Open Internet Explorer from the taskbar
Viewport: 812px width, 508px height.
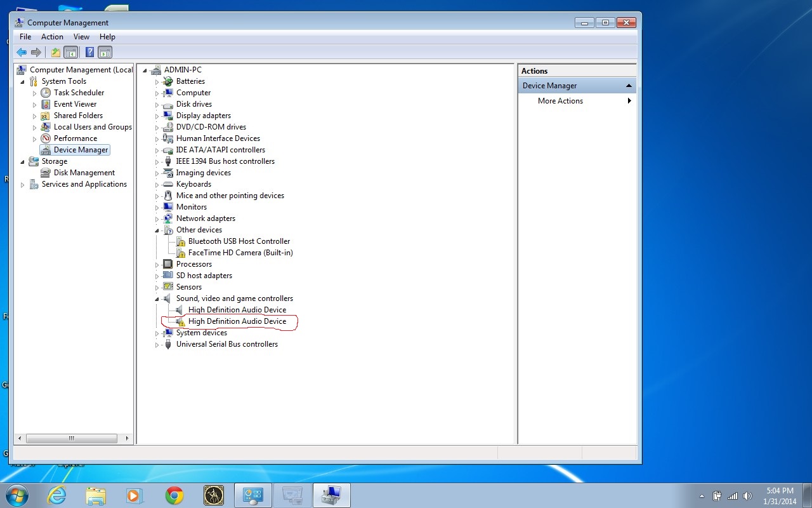point(57,495)
